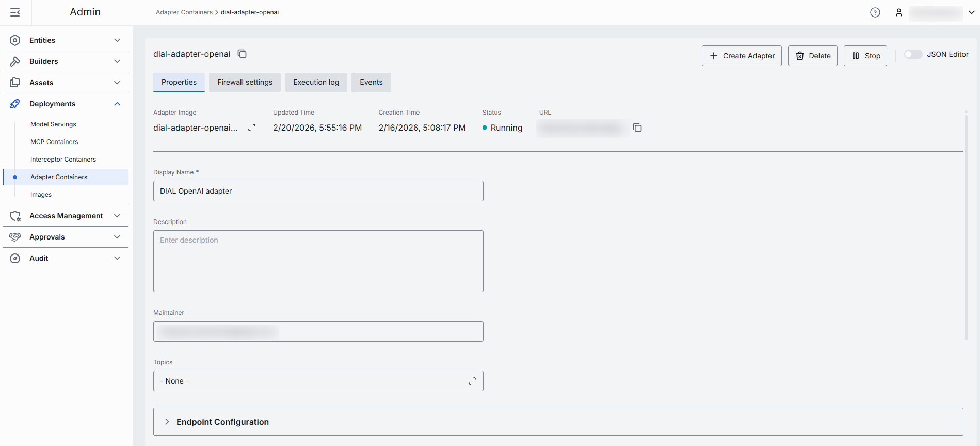Click the Audit icon in sidebar

[x=15, y=258]
